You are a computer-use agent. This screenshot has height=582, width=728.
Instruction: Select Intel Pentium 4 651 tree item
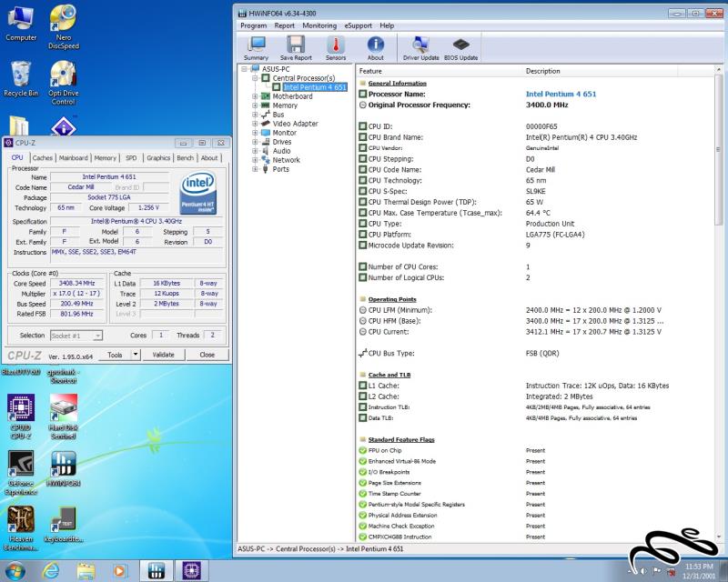pyautogui.click(x=315, y=87)
